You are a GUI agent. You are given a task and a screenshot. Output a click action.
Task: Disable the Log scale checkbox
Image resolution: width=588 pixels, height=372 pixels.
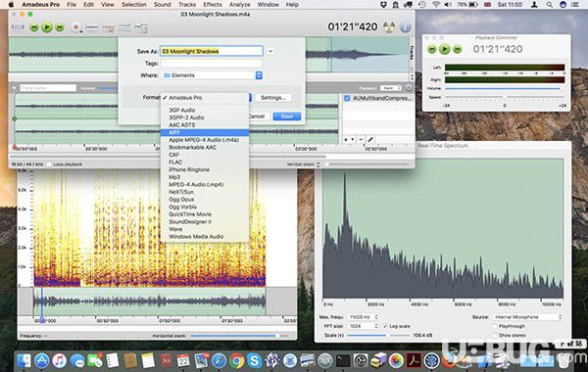pyautogui.click(x=385, y=326)
